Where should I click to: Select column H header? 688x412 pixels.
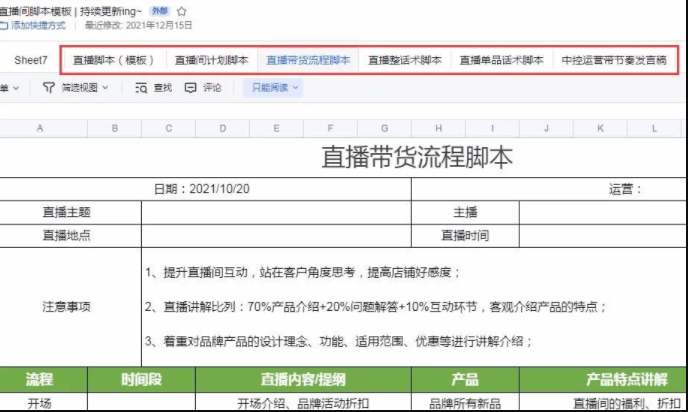438,129
